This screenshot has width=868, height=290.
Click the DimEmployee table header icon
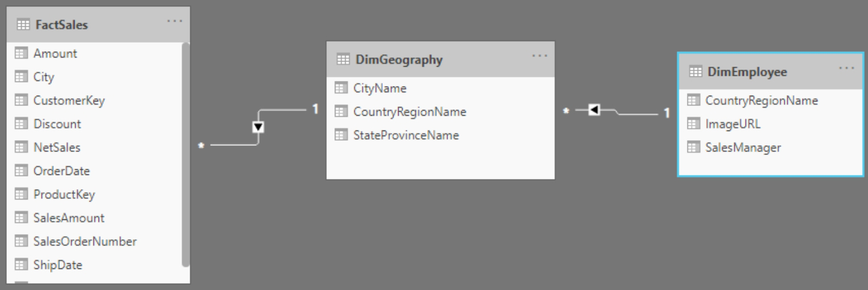point(695,72)
